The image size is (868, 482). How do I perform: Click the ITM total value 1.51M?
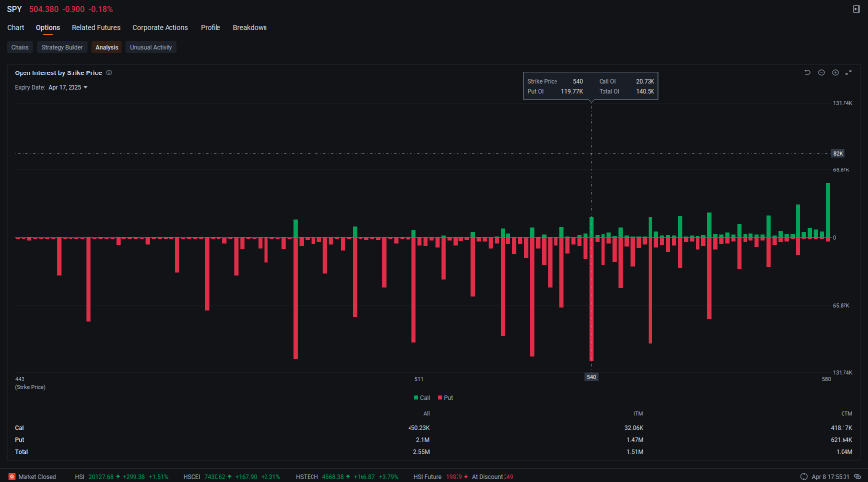[635, 451]
